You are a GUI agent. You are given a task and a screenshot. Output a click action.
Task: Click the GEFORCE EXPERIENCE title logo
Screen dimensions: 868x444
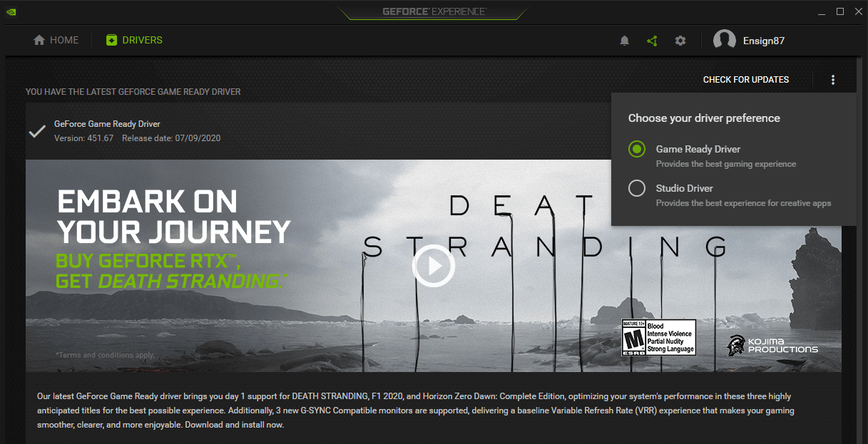434,11
